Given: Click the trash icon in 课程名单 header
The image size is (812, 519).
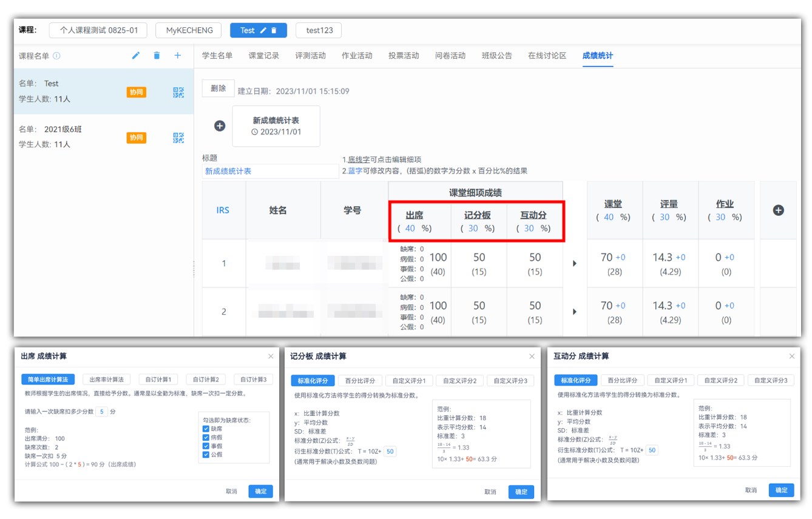Looking at the screenshot, I should tap(157, 56).
